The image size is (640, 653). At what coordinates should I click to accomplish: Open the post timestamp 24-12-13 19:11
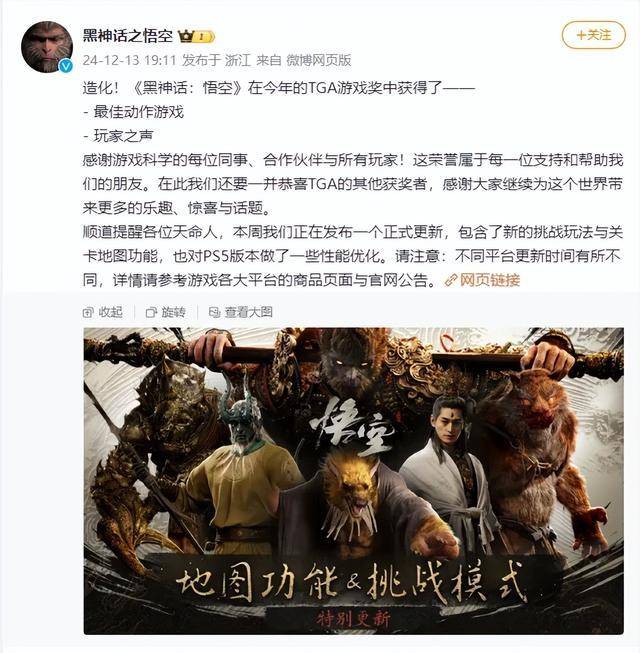coord(129,60)
